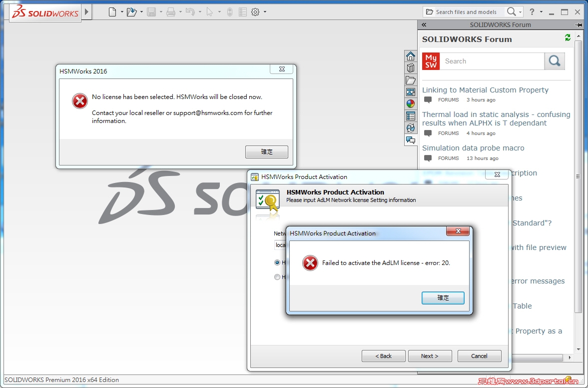Click the Save icon in toolbar

pos(151,12)
